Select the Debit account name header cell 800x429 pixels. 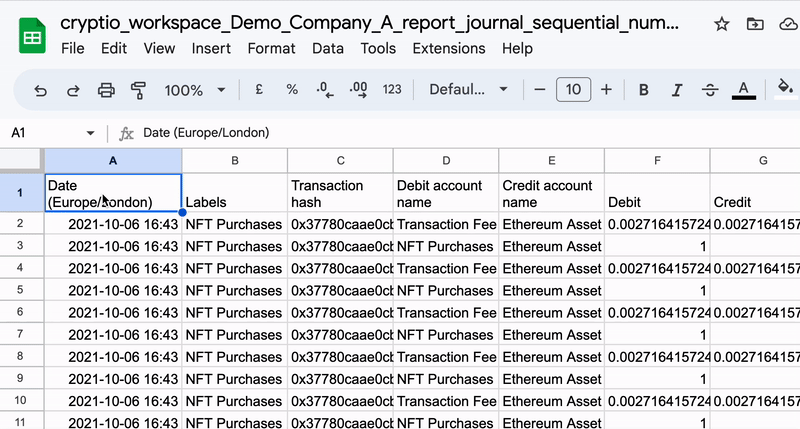[446, 193]
